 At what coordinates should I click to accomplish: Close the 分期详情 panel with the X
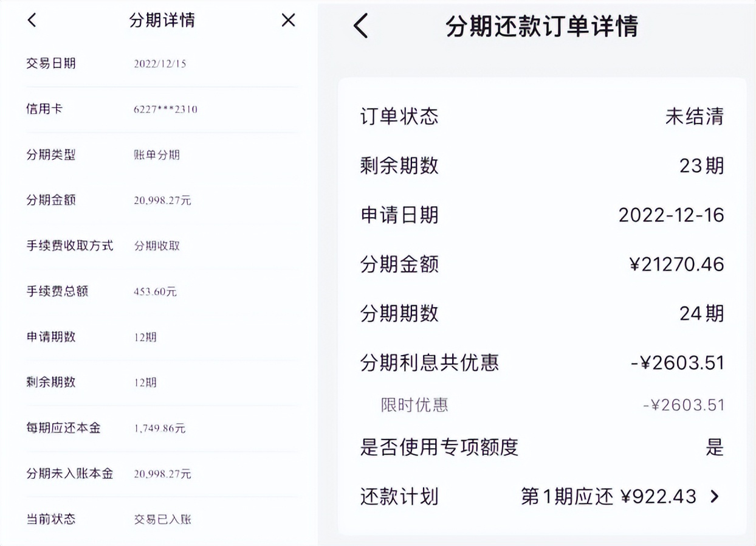(288, 20)
